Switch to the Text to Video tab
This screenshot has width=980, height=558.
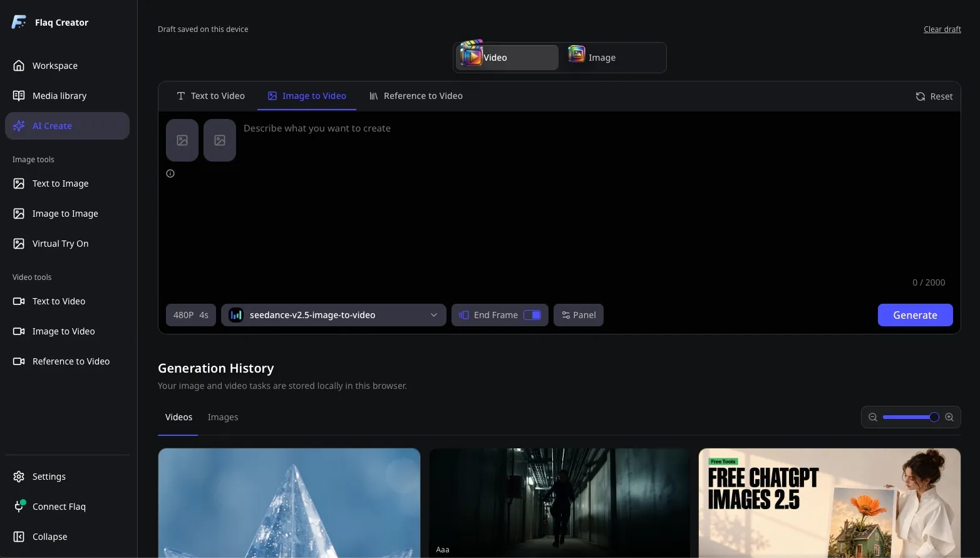coord(210,96)
